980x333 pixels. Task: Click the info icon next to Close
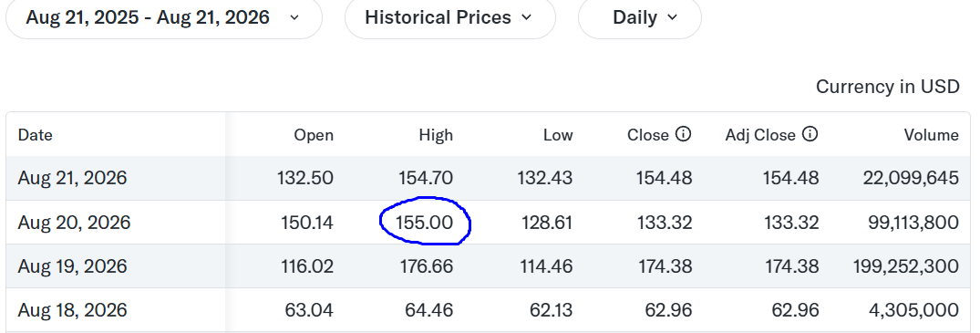[x=684, y=135]
